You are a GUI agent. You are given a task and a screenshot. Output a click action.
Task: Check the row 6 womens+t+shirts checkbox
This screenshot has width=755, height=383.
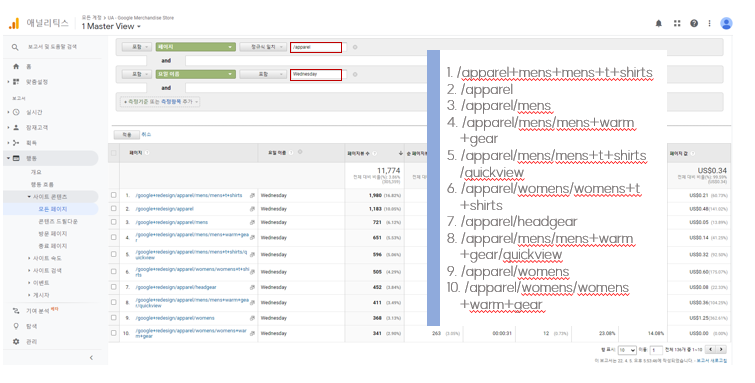click(x=114, y=271)
